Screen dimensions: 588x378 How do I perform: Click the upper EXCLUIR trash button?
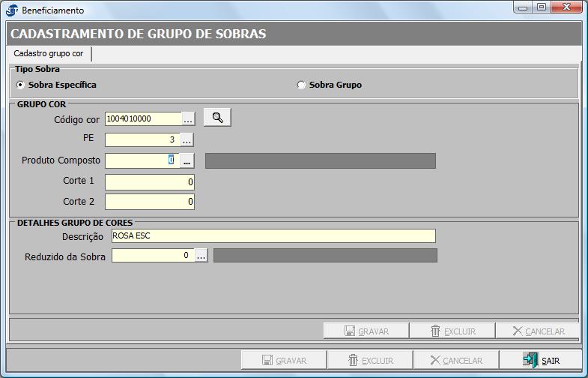click(x=452, y=331)
